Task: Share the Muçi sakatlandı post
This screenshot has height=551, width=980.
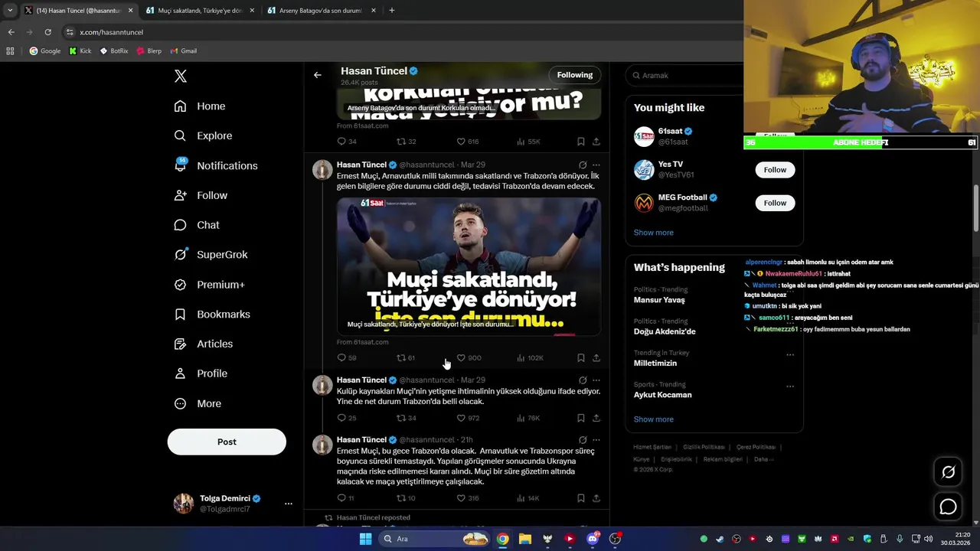Action: click(x=596, y=357)
